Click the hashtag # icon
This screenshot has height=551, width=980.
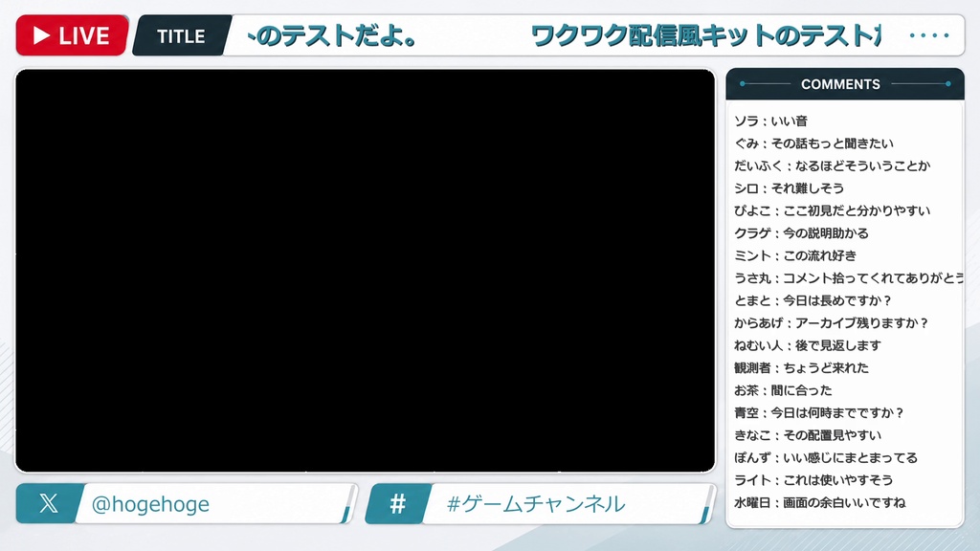(x=397, y=503)
